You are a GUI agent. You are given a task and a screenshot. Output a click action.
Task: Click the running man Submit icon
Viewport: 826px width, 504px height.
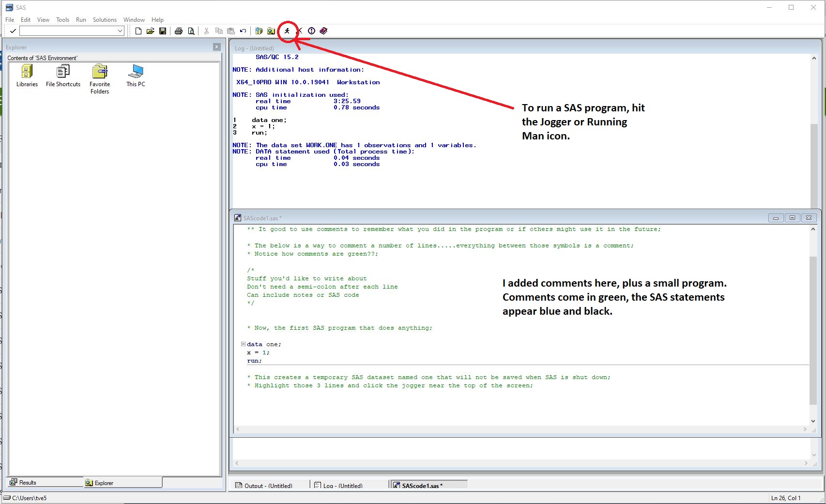click(287, 31)
